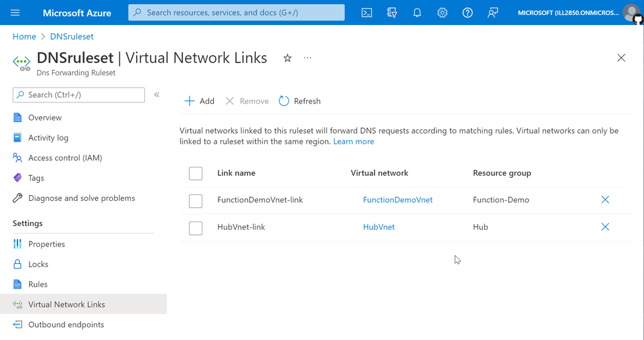644x340 pixels.
Task: Open the notifications bell
Action: tap(417, 13)
